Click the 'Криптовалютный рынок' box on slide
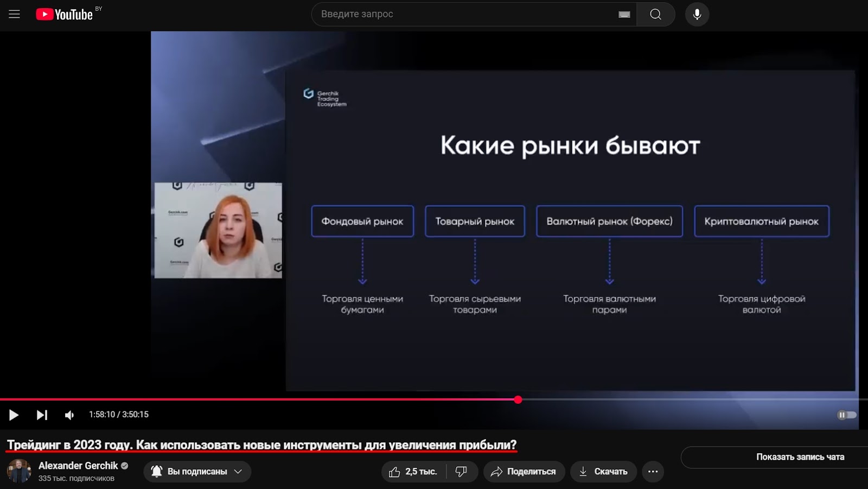 point(762,221)
